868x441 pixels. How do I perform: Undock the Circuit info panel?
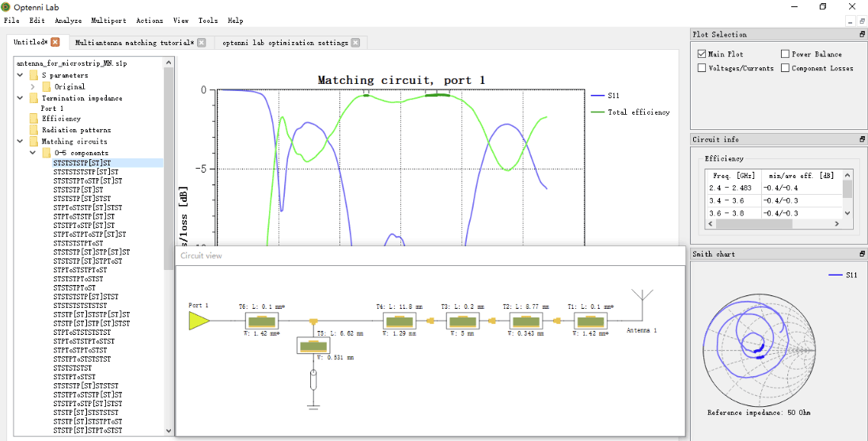[862, 139]
